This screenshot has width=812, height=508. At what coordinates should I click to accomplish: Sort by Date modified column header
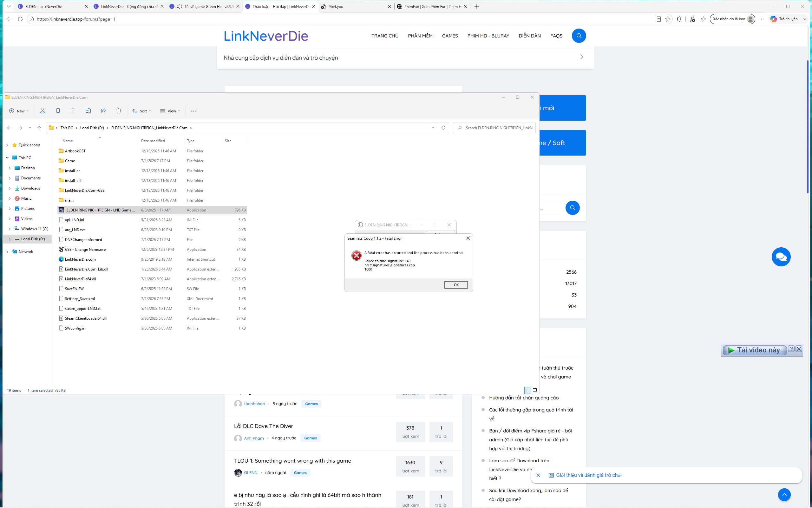click(x=161, y=141)
